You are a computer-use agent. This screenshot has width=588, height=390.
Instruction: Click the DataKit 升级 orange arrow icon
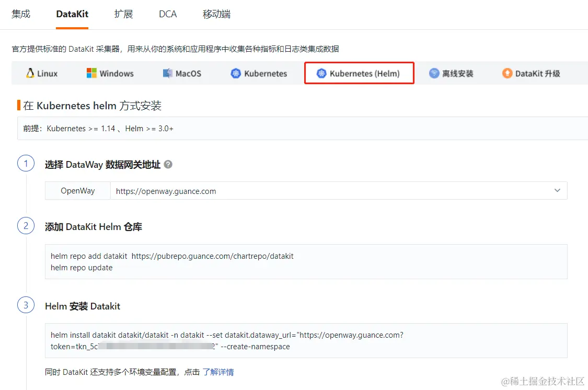point(507,73)
